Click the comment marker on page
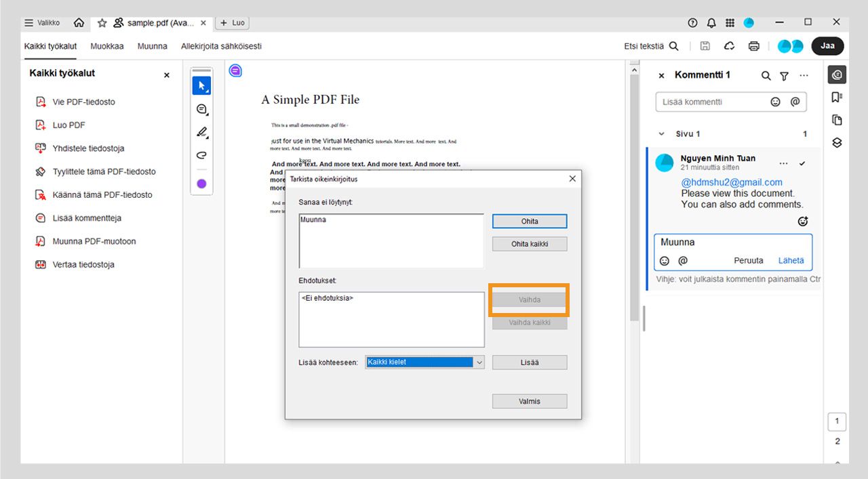Screen dimensions: 868x479 click(x=235, y=70)
